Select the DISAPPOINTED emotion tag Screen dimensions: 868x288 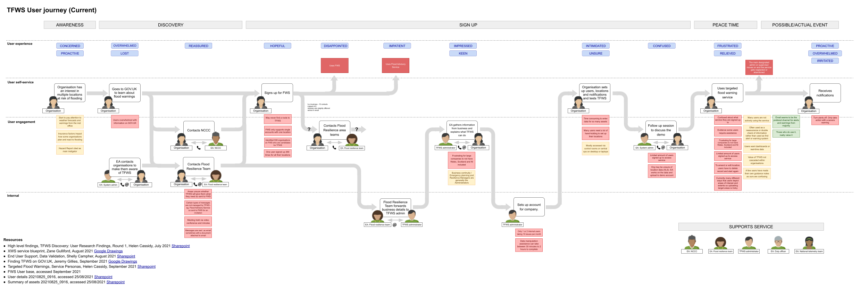point(335,46)
